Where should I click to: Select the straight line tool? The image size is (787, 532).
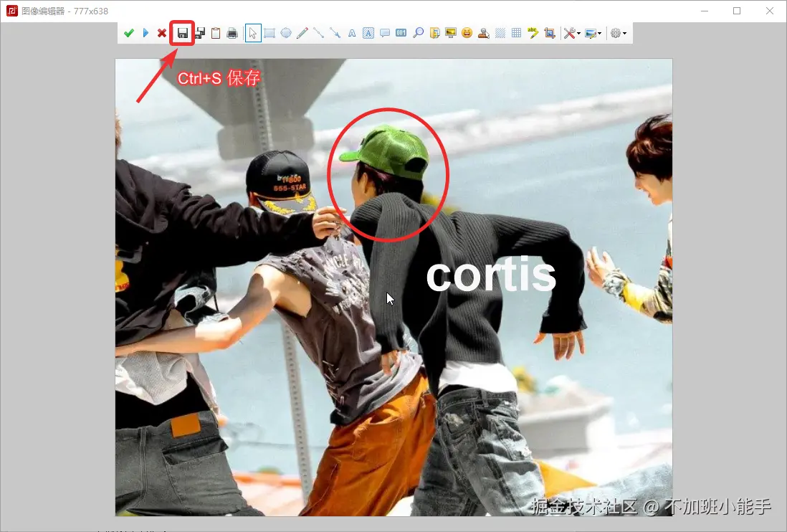pyautogui.click(x=318, y=33)
